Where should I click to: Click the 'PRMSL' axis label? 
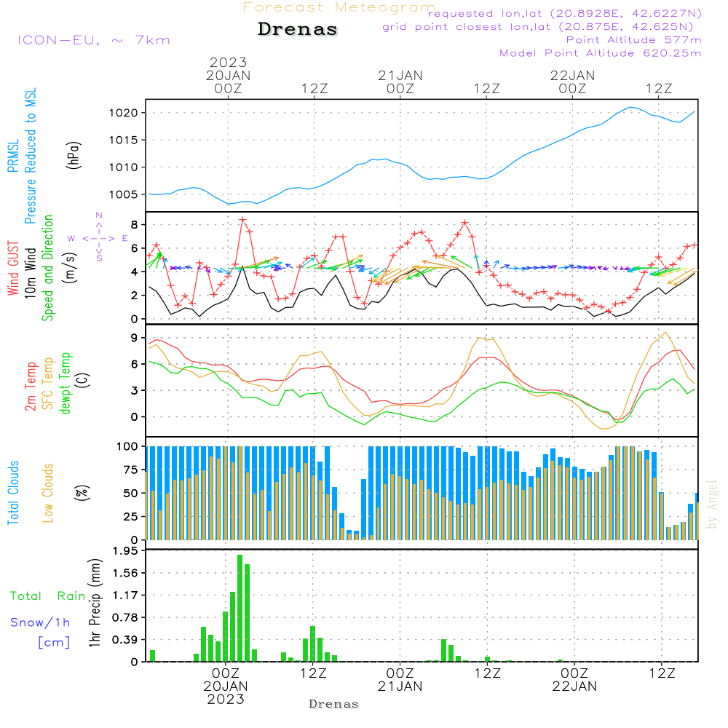tap(13, 156)
